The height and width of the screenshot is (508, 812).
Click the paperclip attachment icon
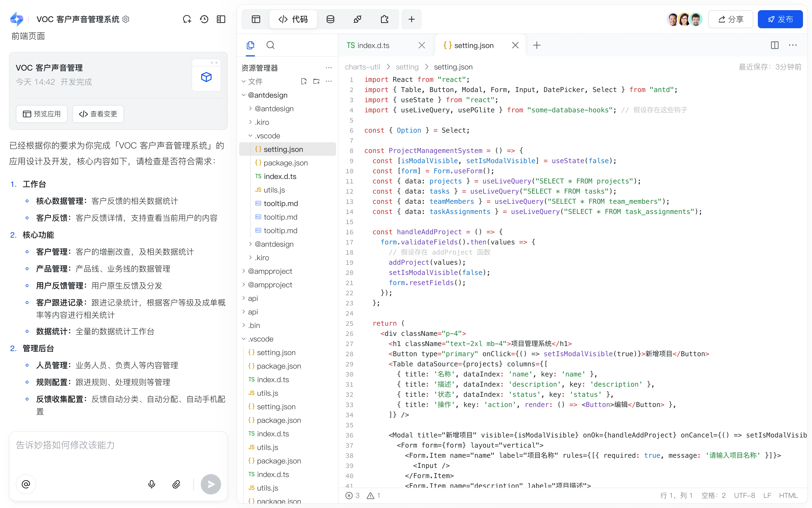176,484
